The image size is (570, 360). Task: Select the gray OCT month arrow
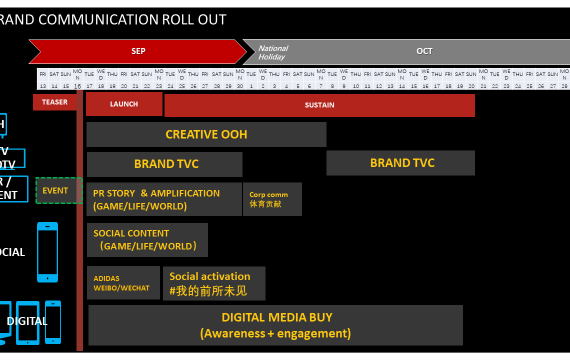coord(407,51)
